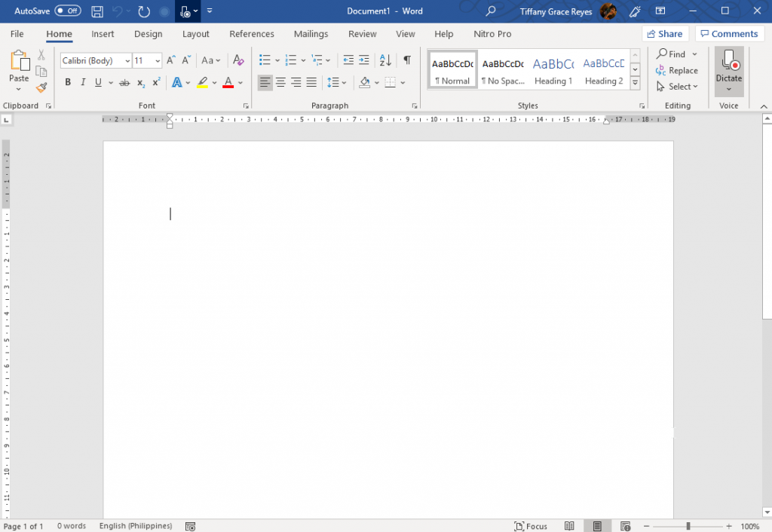Screen dimensions: 772x532
Task: Apply underline using the Underline icon
Action: tap(96, 82)
